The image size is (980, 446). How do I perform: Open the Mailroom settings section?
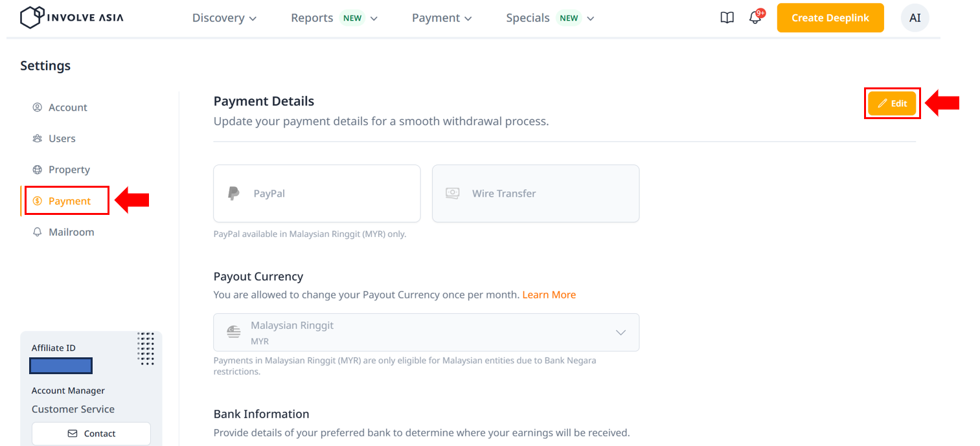[71, 232]
